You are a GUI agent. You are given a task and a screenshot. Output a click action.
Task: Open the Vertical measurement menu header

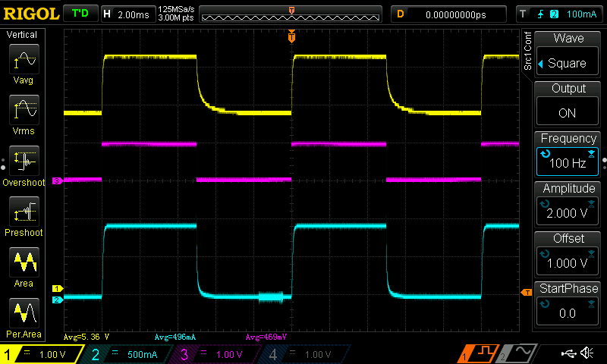tap(23, 35)
